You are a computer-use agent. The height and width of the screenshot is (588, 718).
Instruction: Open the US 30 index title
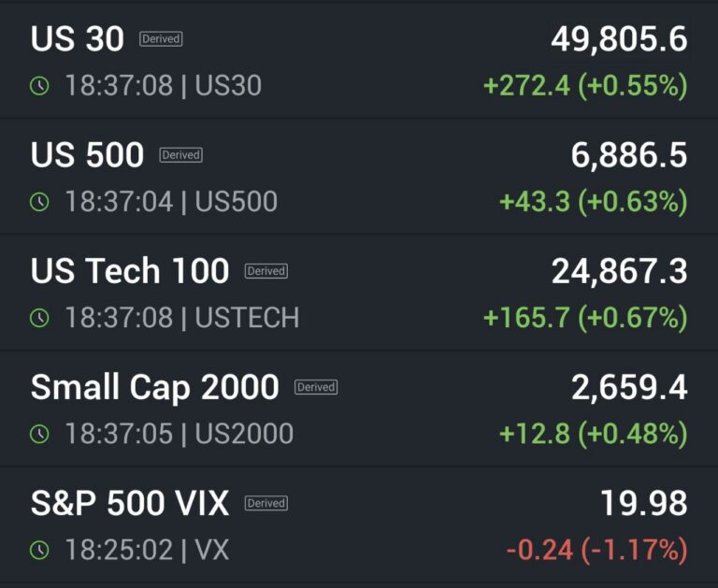click(78, 39)
